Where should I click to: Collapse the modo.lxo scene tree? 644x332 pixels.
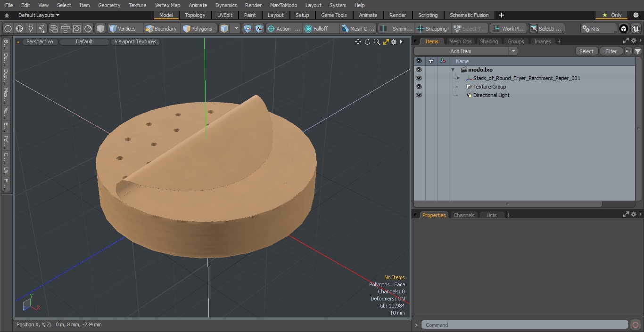pos(453,70)
